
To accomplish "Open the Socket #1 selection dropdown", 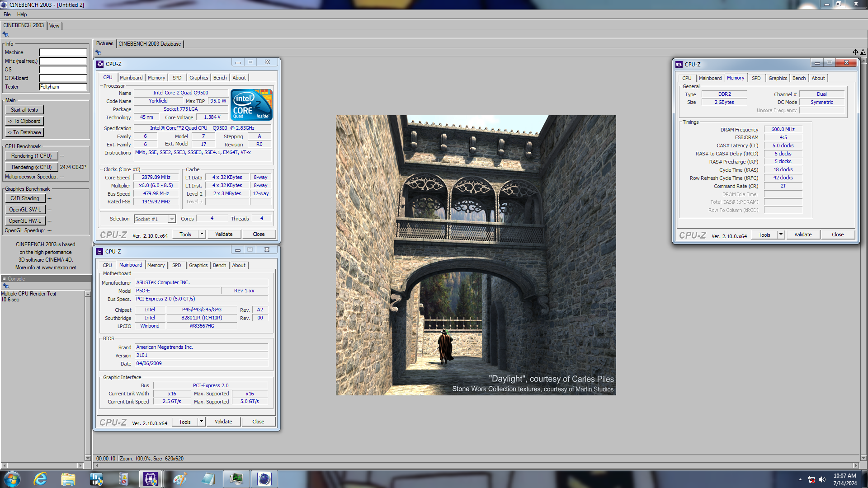I will click(155, 219).
